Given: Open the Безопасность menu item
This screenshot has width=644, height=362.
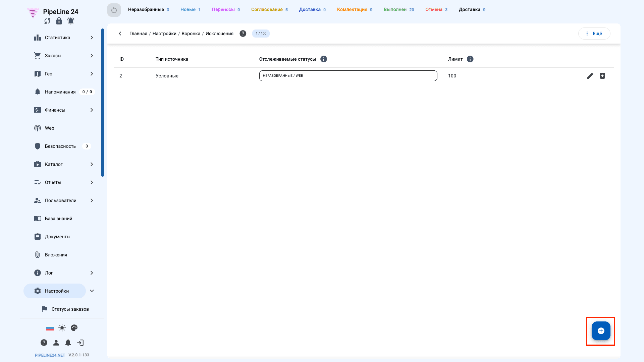Looking at the screenshot, I should point(60,146).
